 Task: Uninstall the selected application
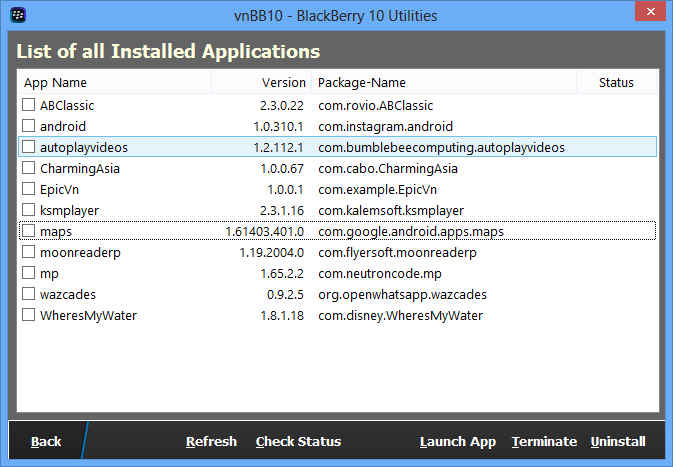[618, 442]
